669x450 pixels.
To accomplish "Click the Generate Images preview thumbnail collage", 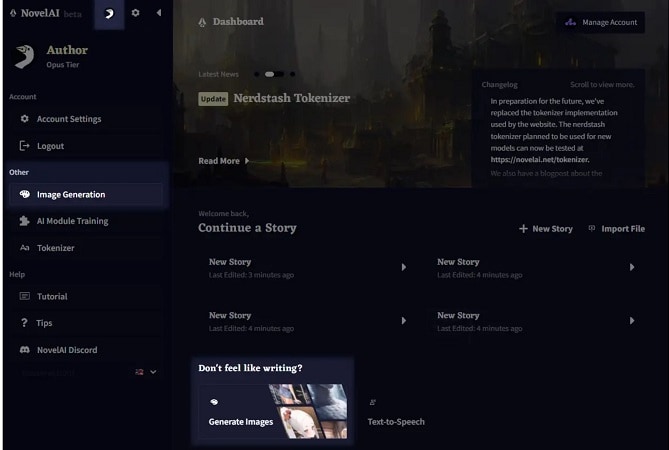I will point(308,411).
